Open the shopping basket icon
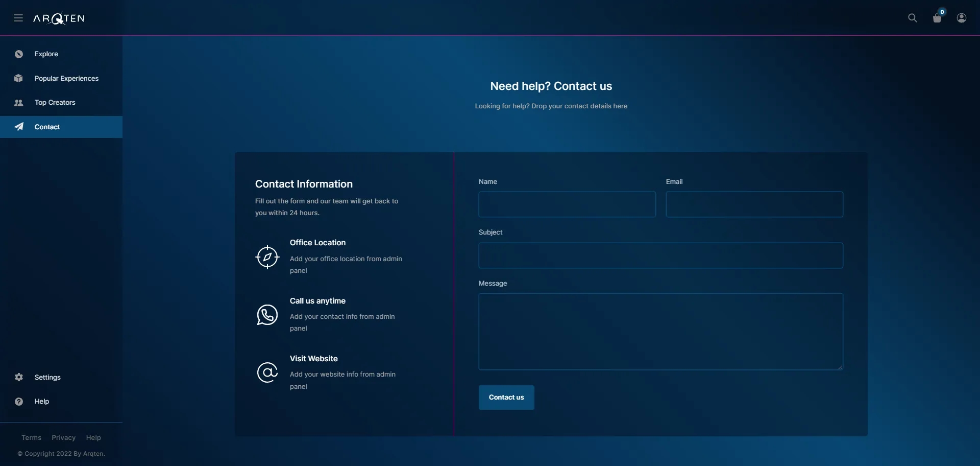Viewport: 980px width, 466px height. (x=937, y=18)
